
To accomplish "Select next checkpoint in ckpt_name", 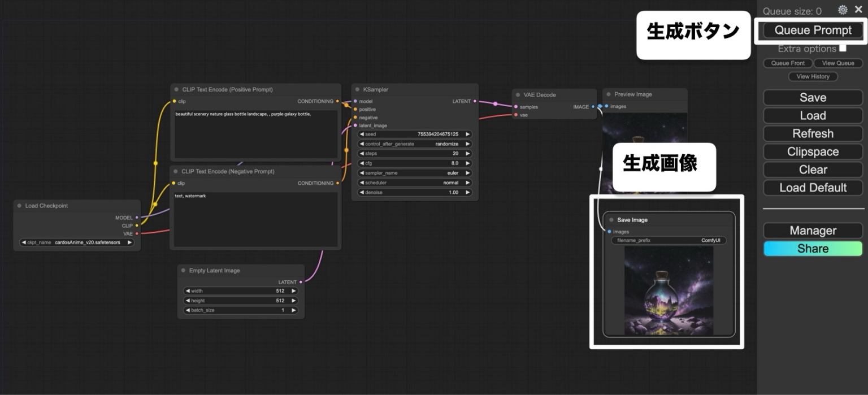I will 129,242.
